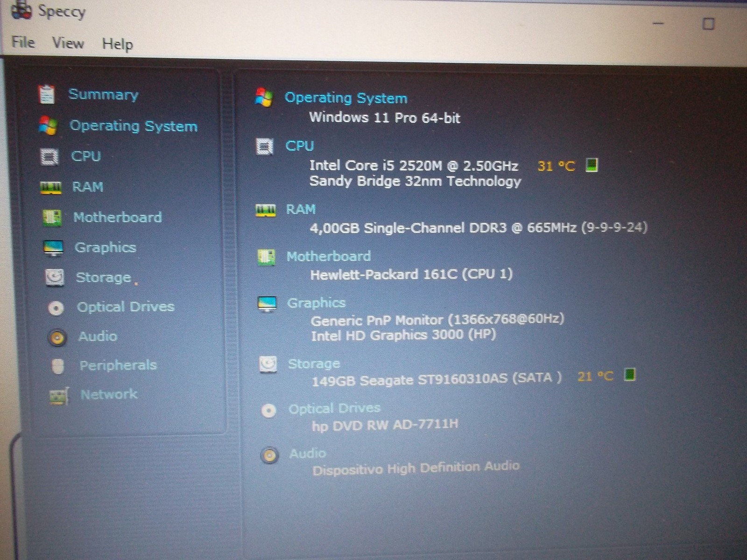
Task: Click the storage temperature status indicator icon
Action: (630, 374)
